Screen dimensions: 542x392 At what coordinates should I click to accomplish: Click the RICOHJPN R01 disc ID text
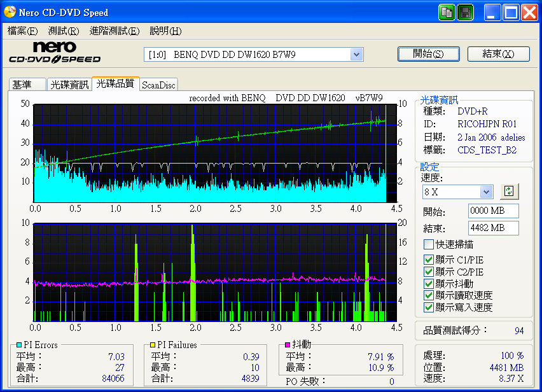[487, 124]
